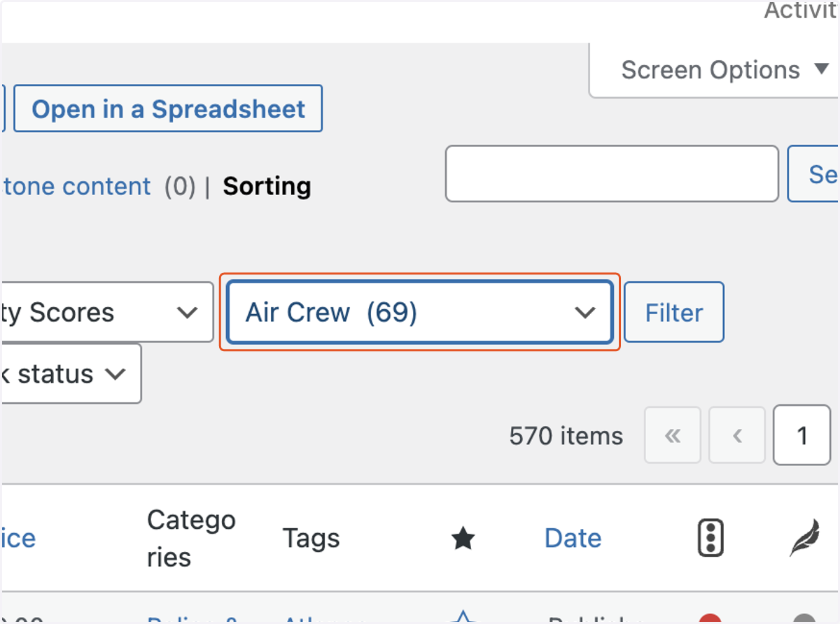Screen dimensions: 840x624
Task: Click the Categories column header
Action: coord(191,539)
